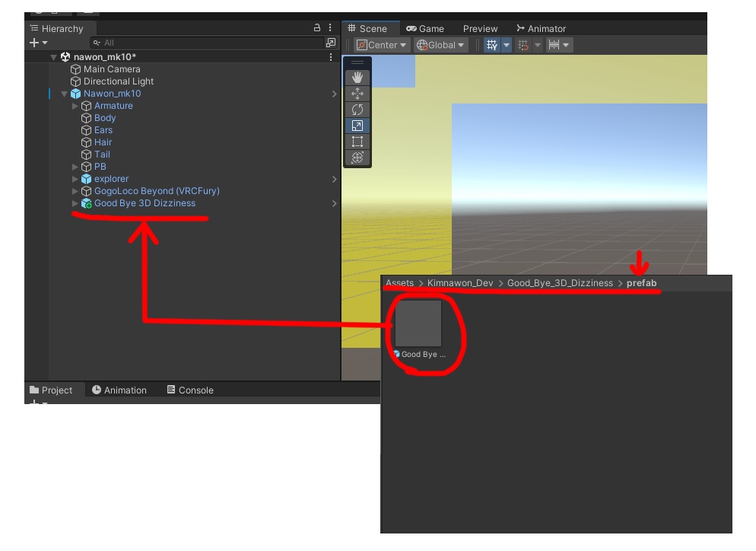756x551 pixels.
Task: Switch to the Game tab
Action: coord(424,28)
